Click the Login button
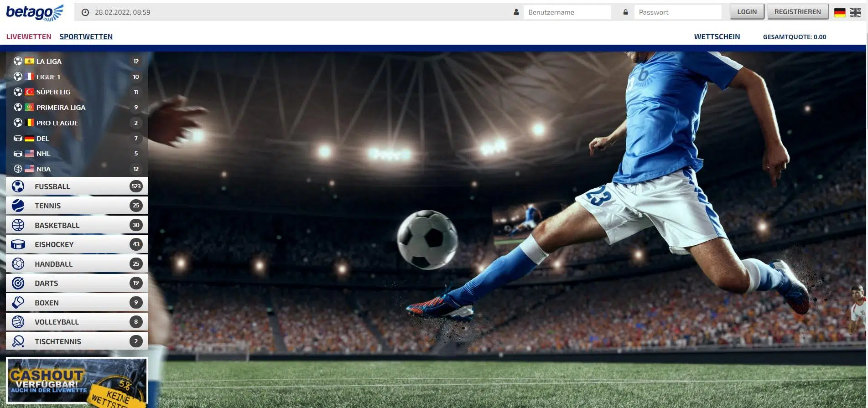This screenshot has width=868, height=408. pyautogui.click(x=747, y=12)
